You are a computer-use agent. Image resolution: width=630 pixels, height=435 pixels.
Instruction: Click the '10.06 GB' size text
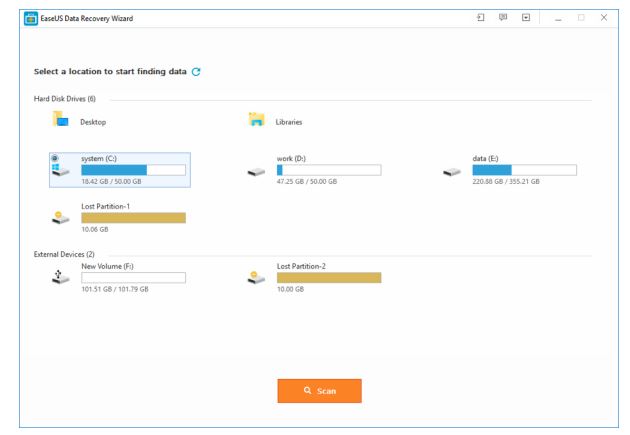point(95,229)
